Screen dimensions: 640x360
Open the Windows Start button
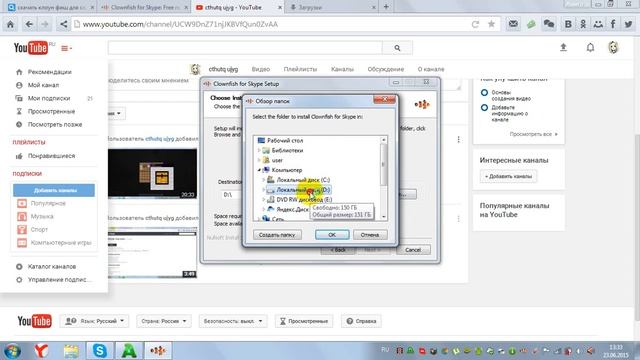pos(12,351)
